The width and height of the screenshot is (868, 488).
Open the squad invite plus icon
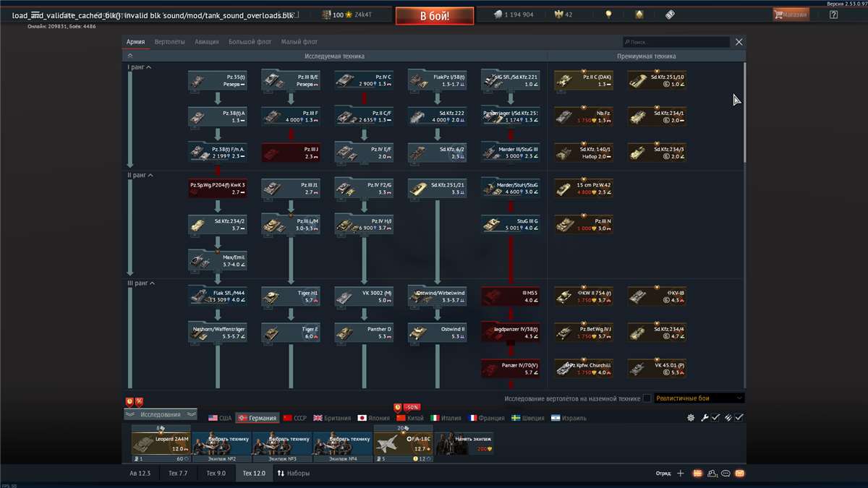tap(680, 473)
